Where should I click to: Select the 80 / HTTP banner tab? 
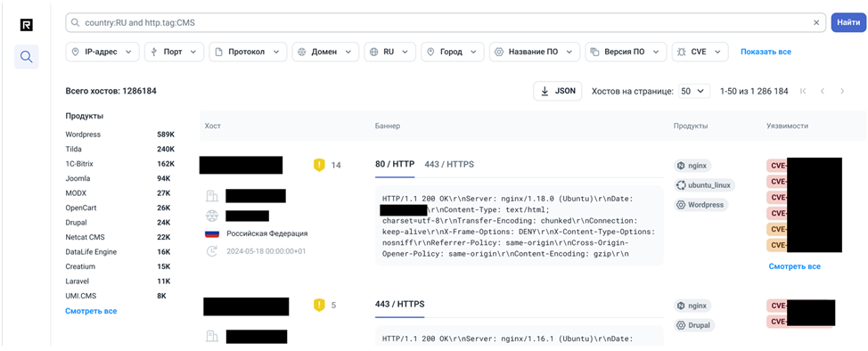coord(395,165)
